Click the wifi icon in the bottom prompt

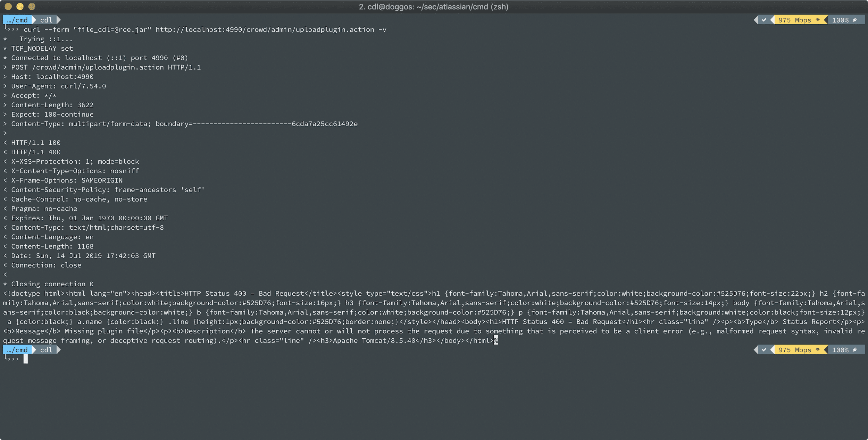point(818,350)
